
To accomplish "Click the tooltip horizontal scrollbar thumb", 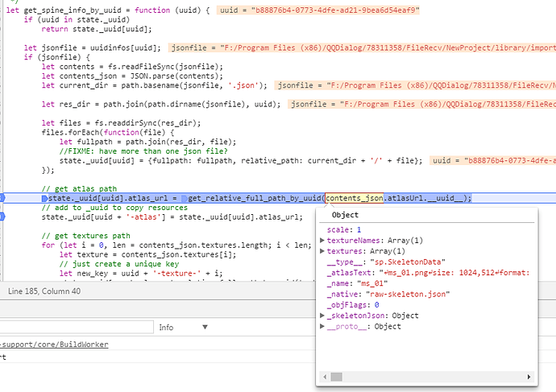I will (336, 377).
